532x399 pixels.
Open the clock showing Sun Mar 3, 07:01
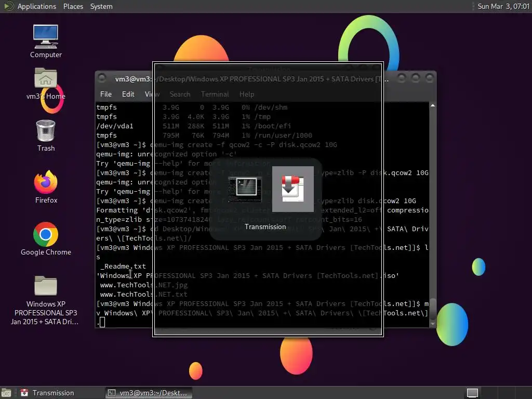coord(503,6)
